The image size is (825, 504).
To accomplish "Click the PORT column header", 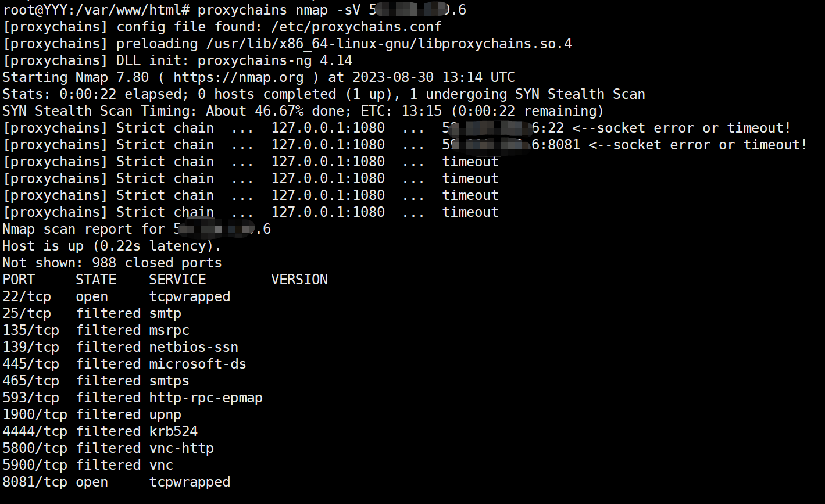I will coord(19,280).
